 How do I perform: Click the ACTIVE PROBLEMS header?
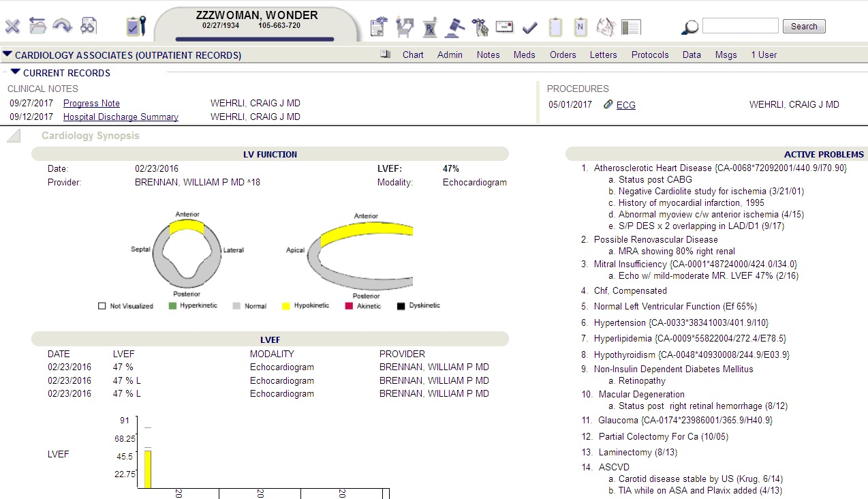tap(824, 154)
